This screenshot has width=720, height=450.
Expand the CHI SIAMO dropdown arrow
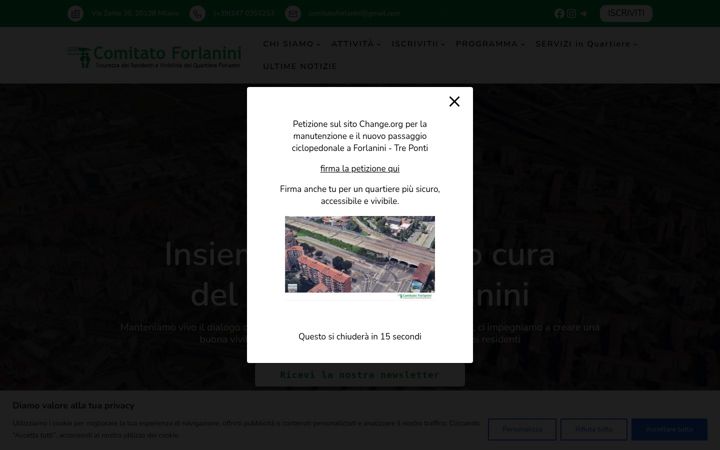pyautogui.click(x=319, y=45)
